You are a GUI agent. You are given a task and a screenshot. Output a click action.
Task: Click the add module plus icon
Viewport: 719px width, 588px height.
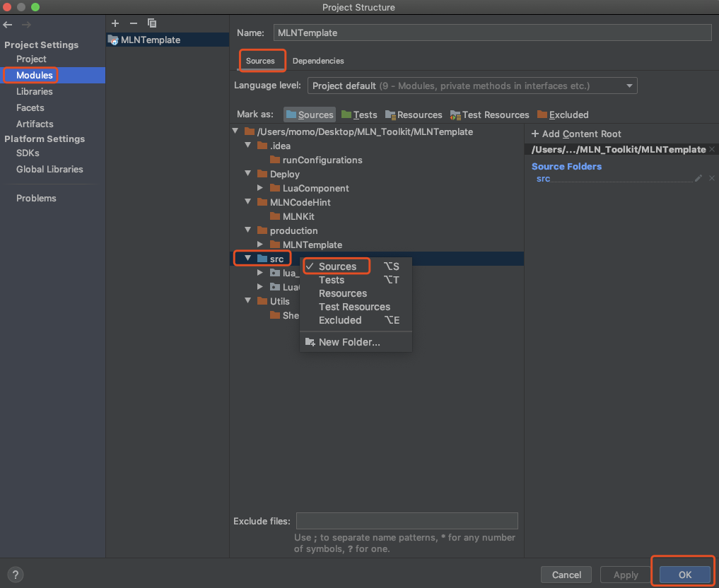click(115, 23)
